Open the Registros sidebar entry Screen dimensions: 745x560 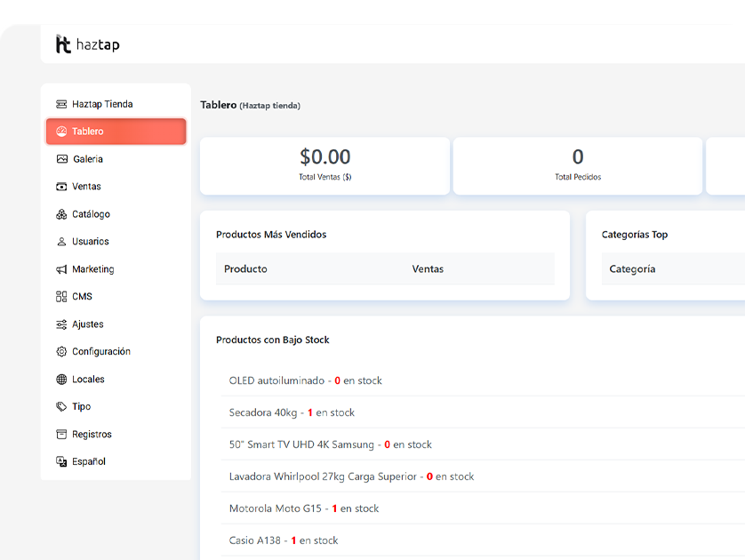click(x=92, y=435)
